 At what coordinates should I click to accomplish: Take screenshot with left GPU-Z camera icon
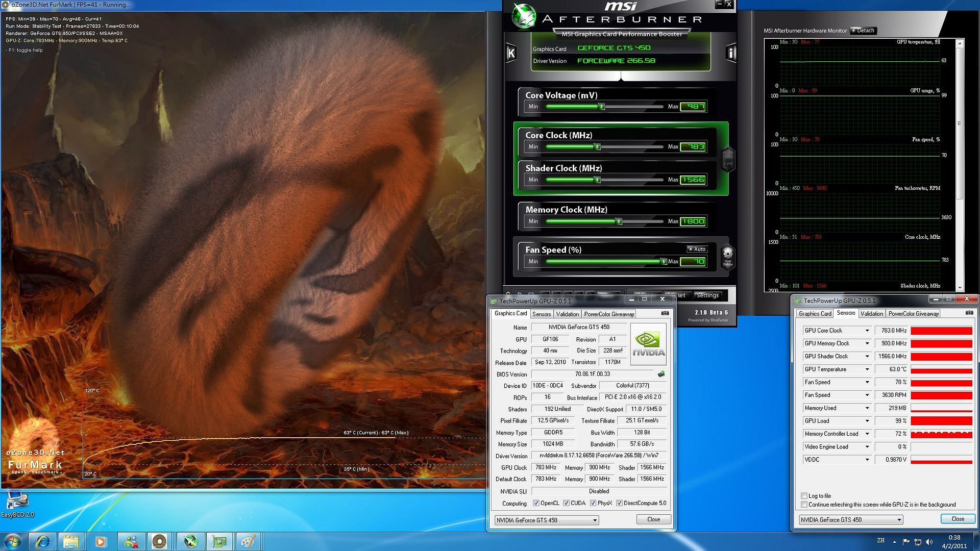(x=665, y=313)
